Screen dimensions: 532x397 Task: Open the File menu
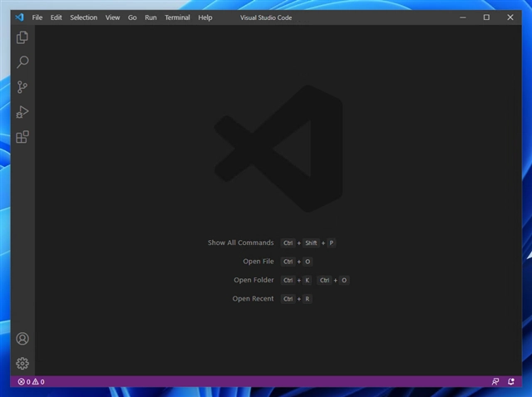tap(37, 17)
